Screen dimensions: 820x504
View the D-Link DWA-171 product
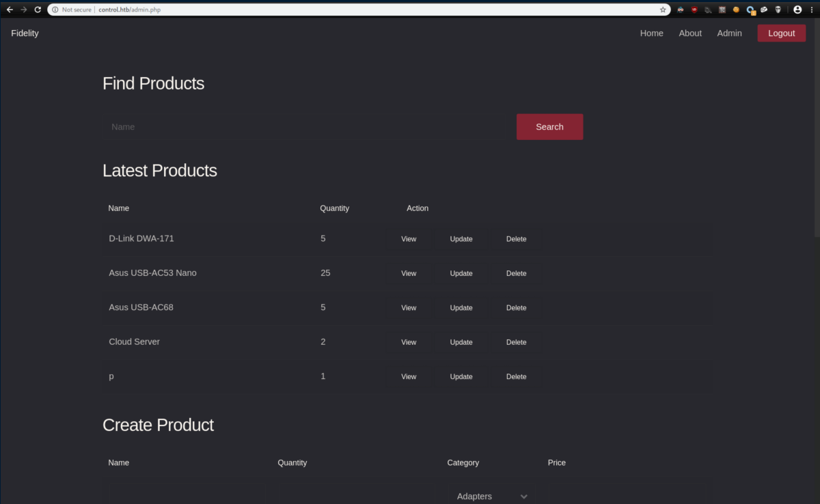point(409,239)
